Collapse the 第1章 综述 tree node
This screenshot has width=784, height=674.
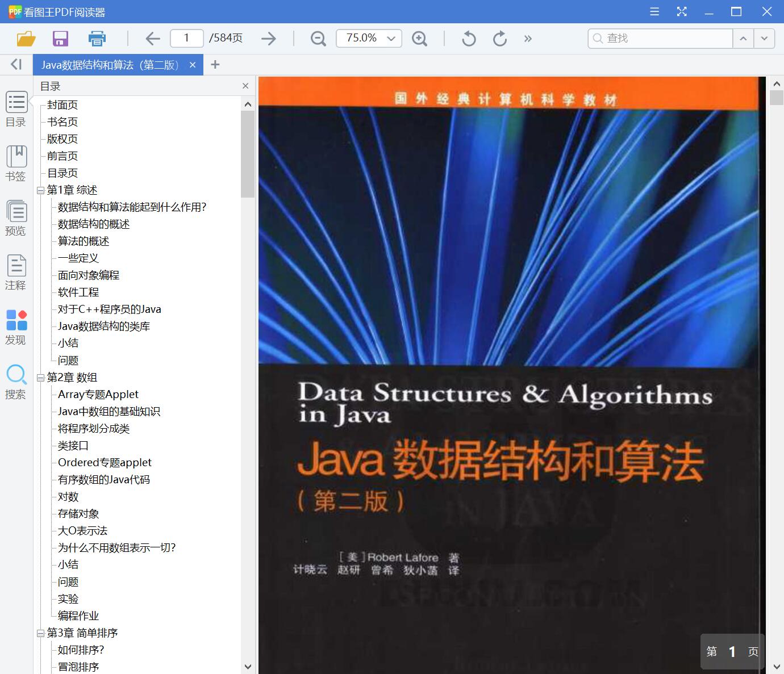[40, 190]
